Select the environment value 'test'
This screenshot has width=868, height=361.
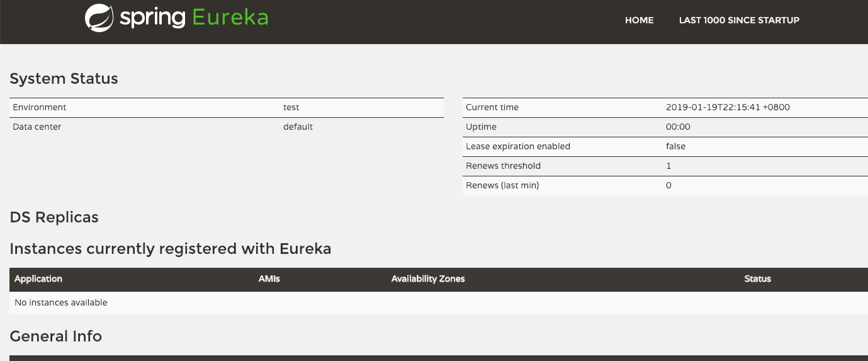(291, 107)
